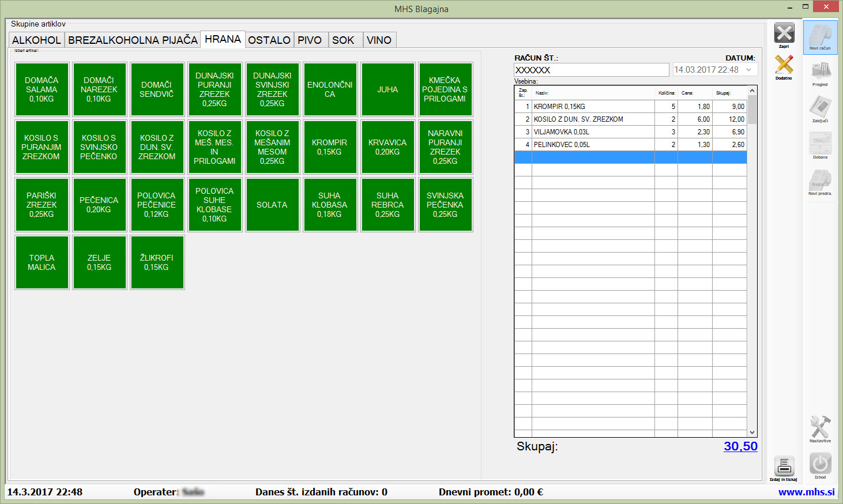This screenshot has height=504, width=843.
Task: Switch to the PIVO tab
Action: click(310, 40)
